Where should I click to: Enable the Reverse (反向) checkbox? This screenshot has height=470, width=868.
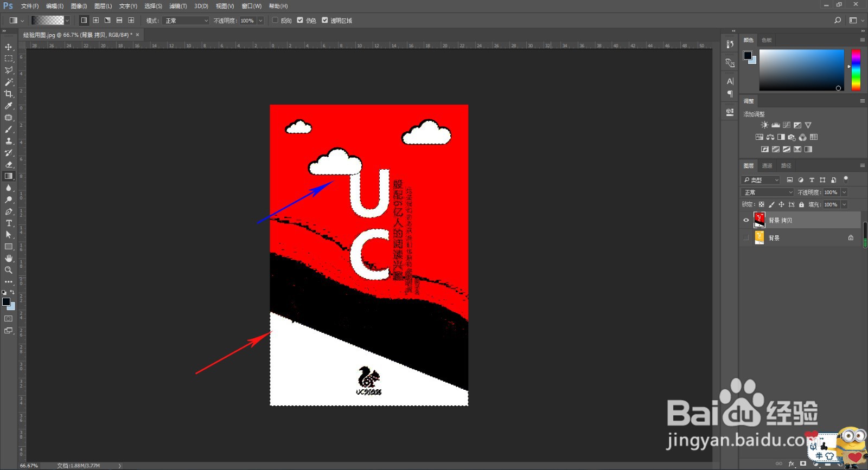tap(276, 21)
